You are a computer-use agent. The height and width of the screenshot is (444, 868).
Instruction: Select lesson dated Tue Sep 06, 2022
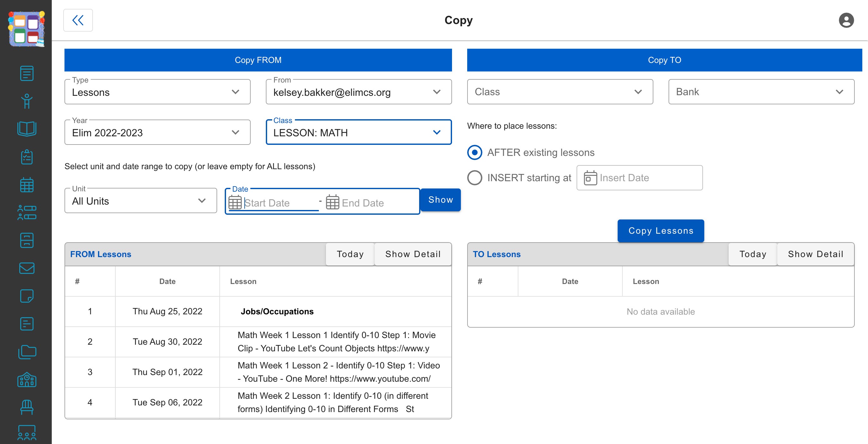[x=258, y=403]
